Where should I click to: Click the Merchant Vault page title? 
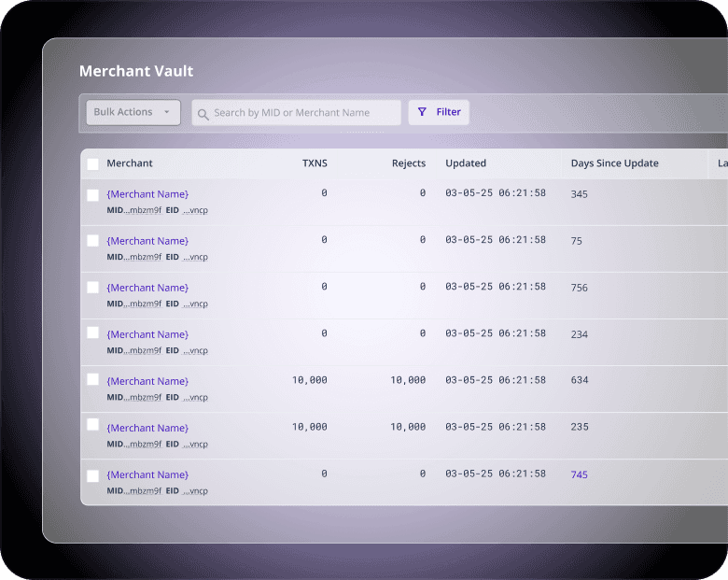click(x=136, y=71)
